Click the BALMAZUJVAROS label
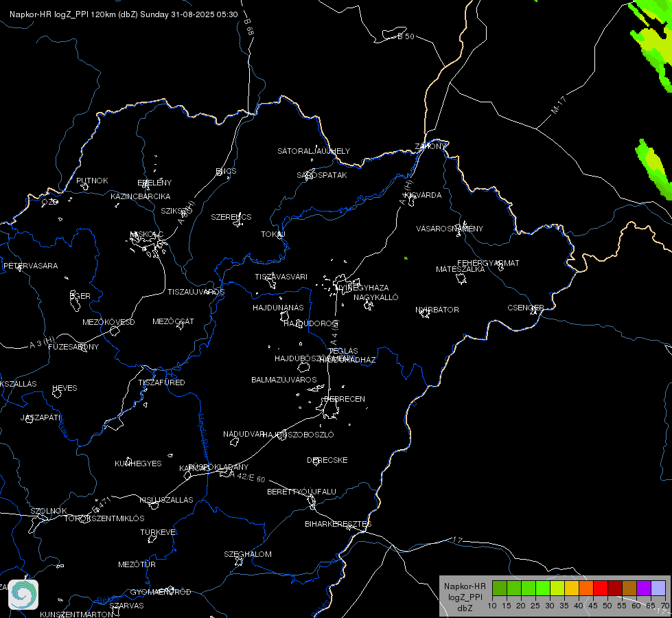This screenshot has height=618, width=672. coord(283,380)
